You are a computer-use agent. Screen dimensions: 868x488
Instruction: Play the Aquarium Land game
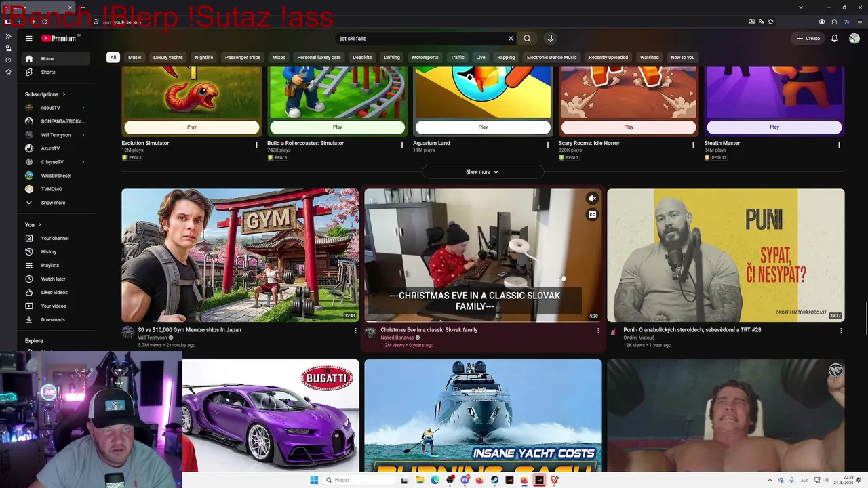point(483,127)
